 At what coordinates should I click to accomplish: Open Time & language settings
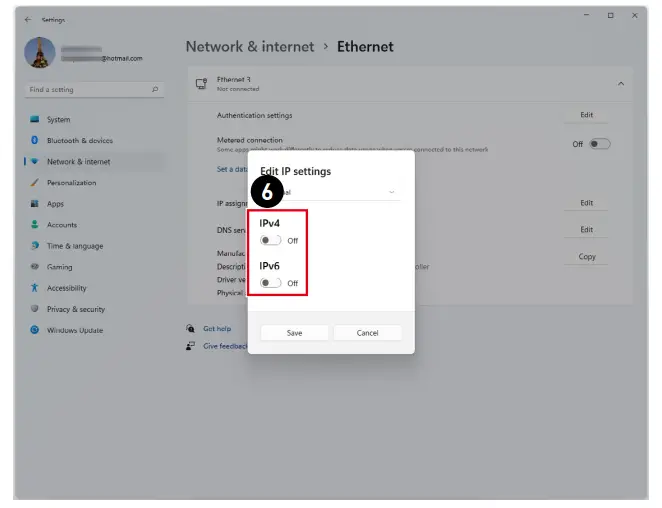click(x=74, y=246)
